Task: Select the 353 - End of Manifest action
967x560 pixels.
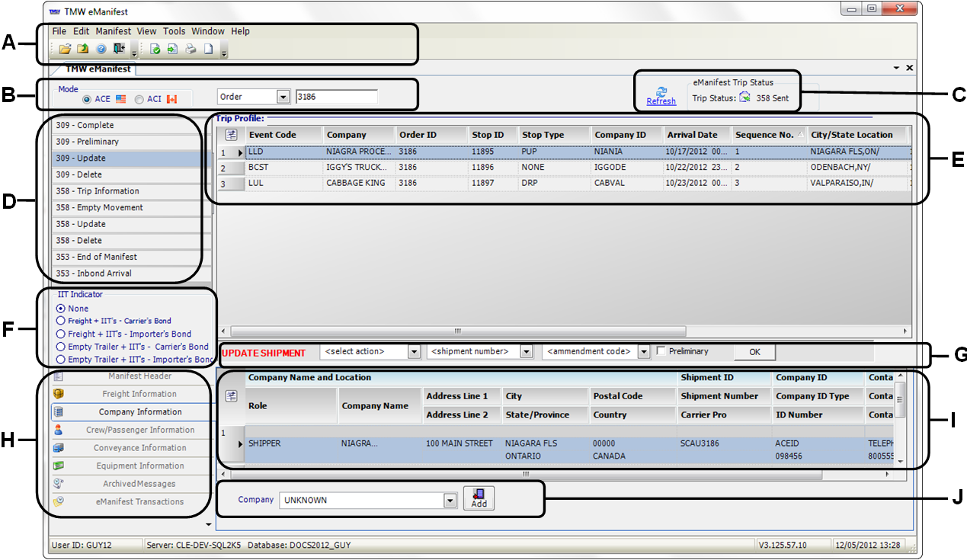Action: 131,257
